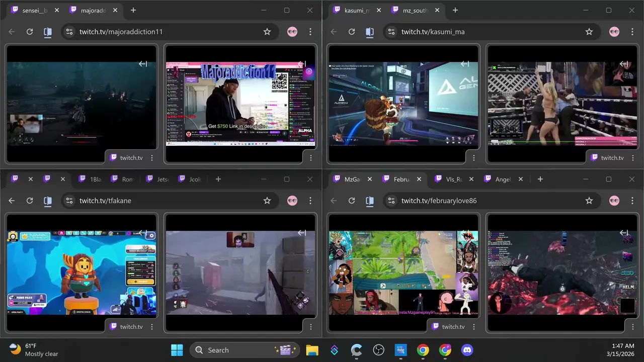Open pane menu dots beside kasumi_ma twitch.tv chip

point(632,158)
